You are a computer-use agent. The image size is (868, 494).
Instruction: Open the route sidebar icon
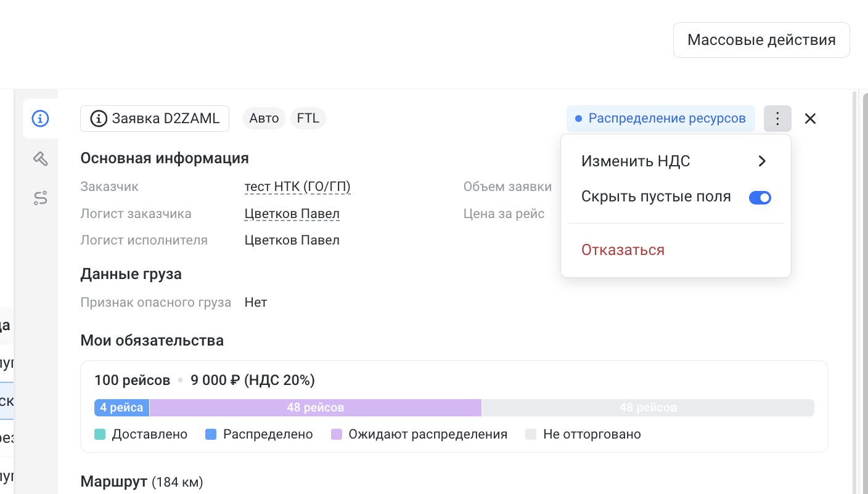(40, 198)
